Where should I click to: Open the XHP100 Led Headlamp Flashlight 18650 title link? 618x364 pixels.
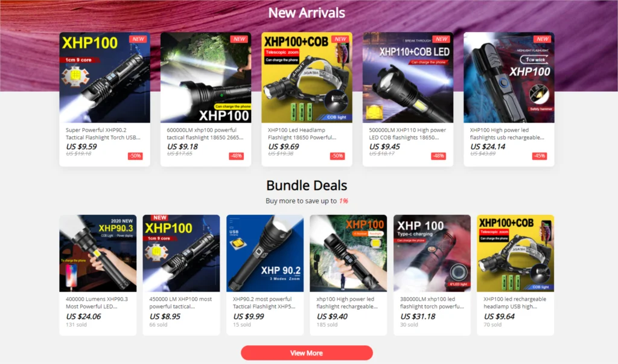[302, 133]
